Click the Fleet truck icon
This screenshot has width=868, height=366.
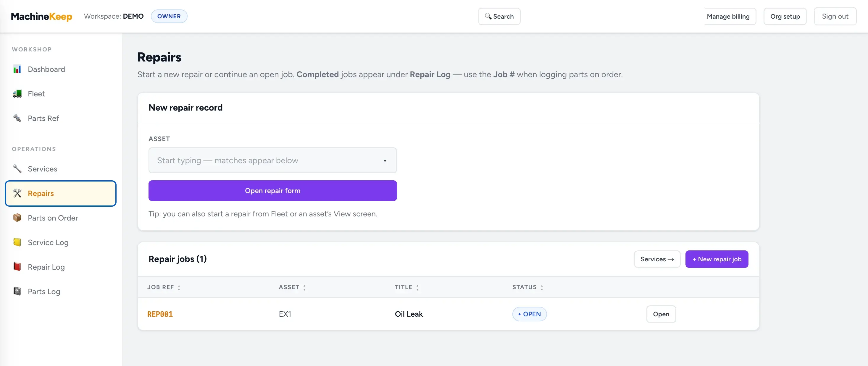tap(17, 94)
